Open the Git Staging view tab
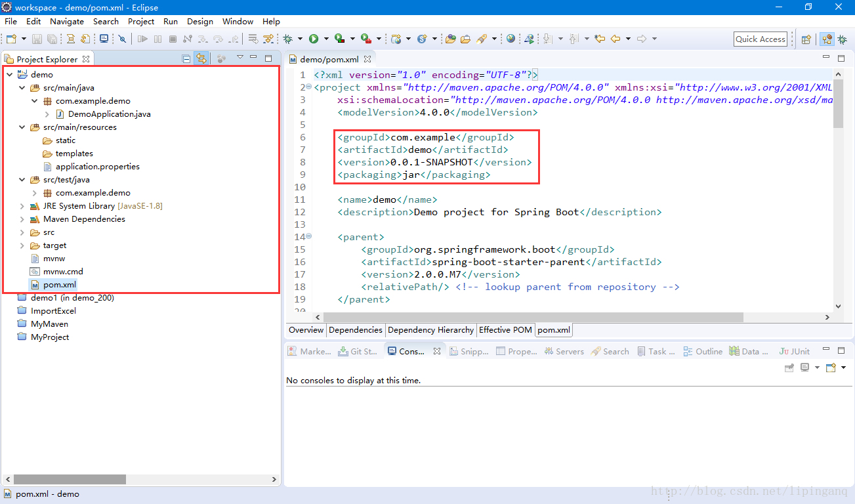The width and height of the screenshot is (855, 504). coord(358,352)
